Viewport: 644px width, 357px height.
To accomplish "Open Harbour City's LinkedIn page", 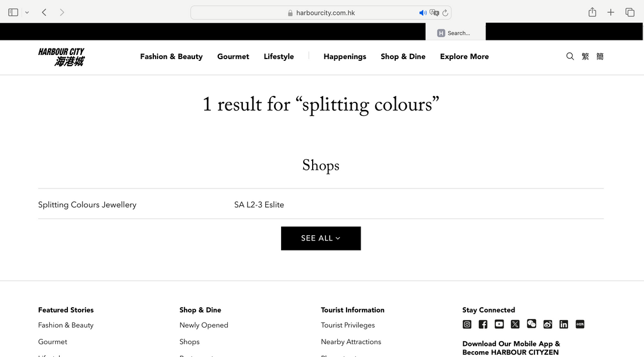I will [x=564, y=324].
